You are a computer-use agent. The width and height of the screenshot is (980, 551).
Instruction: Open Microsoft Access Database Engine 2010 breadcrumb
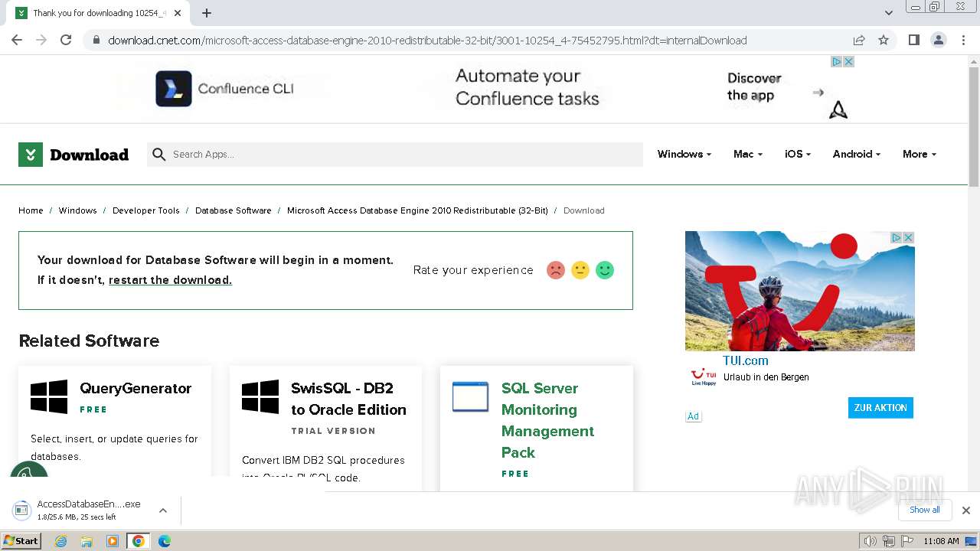(417, 210)
